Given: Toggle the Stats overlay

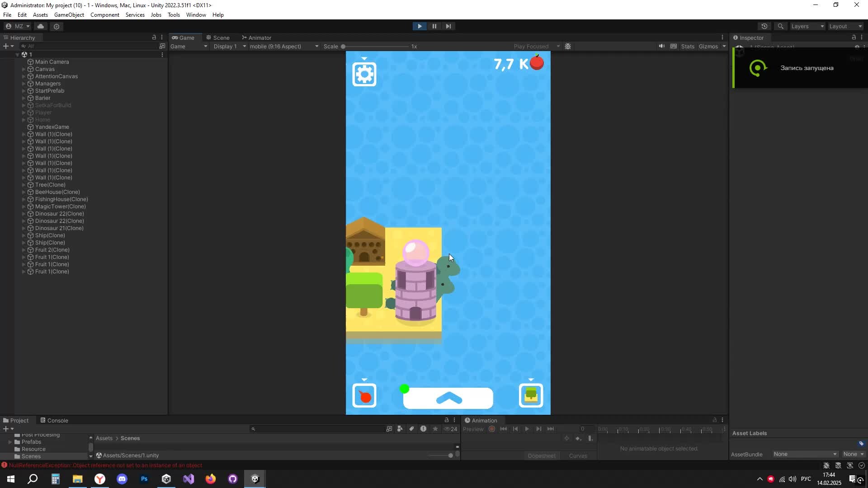Looking at the screenshot, I should coord(687,46).
